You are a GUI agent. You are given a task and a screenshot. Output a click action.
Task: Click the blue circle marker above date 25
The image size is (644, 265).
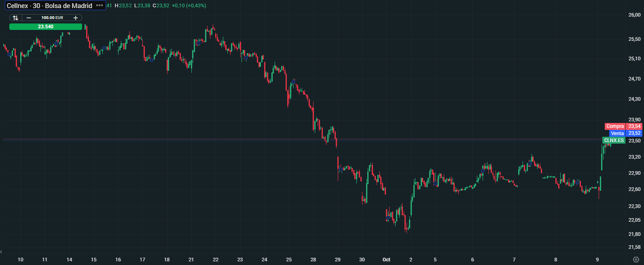pyautogui.click(x=293, y=82)
